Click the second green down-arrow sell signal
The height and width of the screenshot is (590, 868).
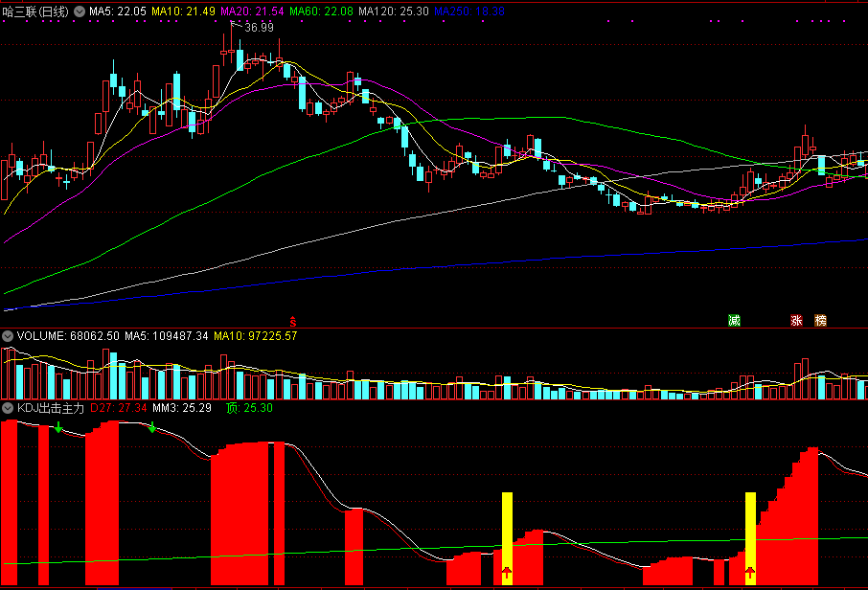[x=152, y=427]
